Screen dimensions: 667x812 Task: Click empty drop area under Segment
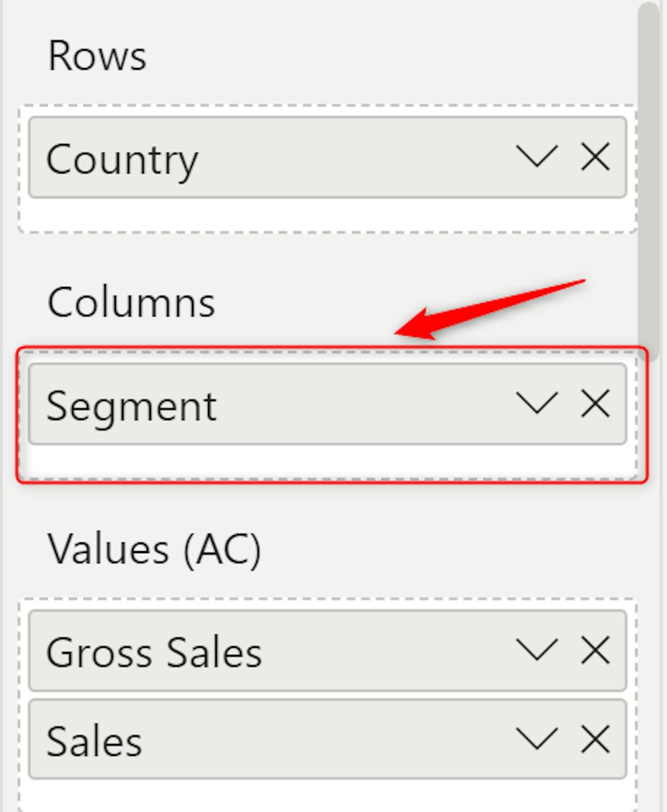coord(327,461)
